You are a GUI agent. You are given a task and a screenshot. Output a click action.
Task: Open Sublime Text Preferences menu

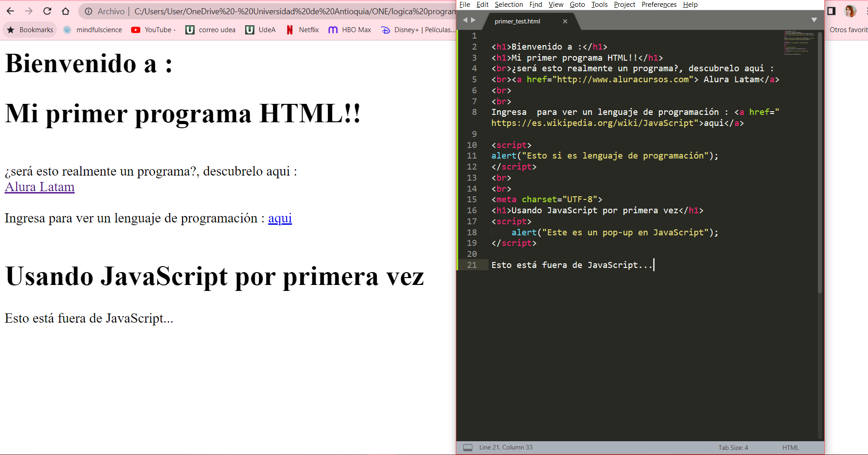659,5
